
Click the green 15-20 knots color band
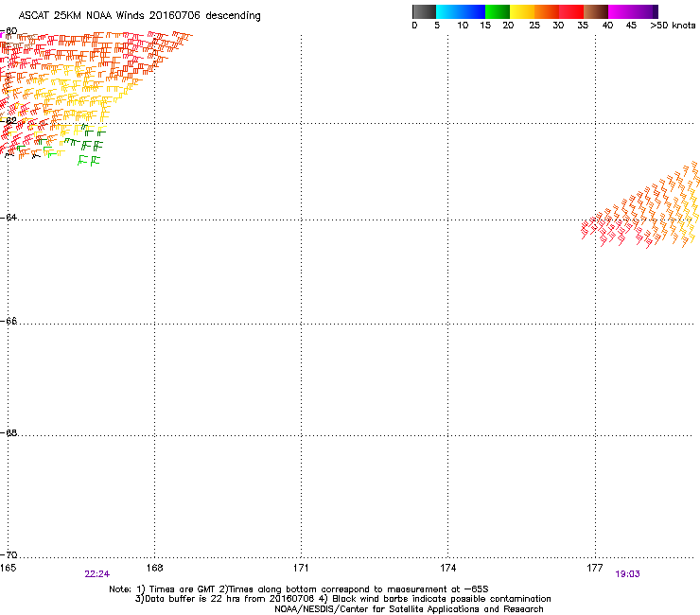point(498,11)
